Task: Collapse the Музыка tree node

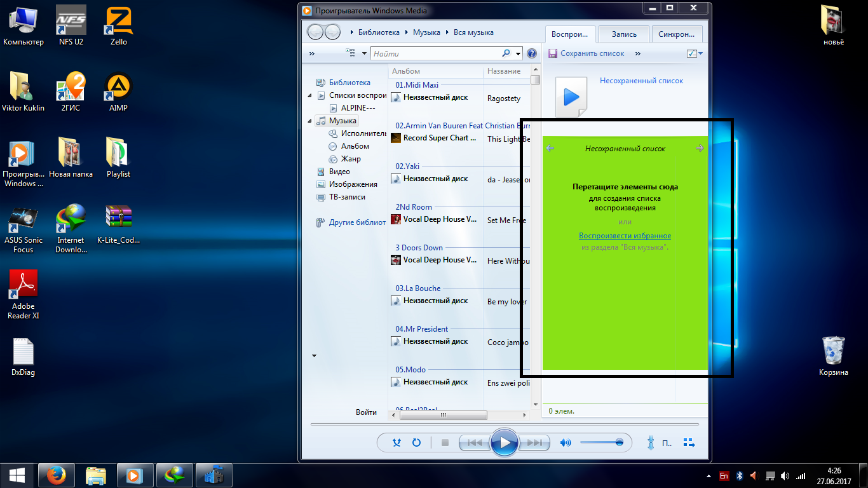Action: tap(309, 121)
